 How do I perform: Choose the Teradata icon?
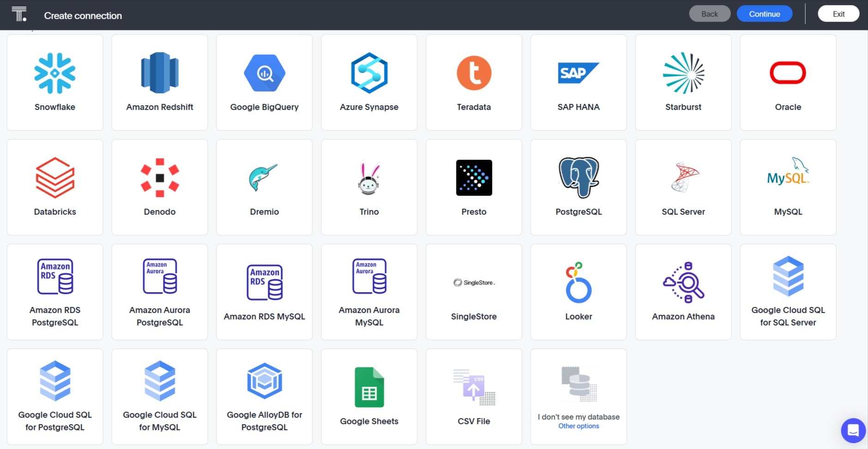[474, 73]
